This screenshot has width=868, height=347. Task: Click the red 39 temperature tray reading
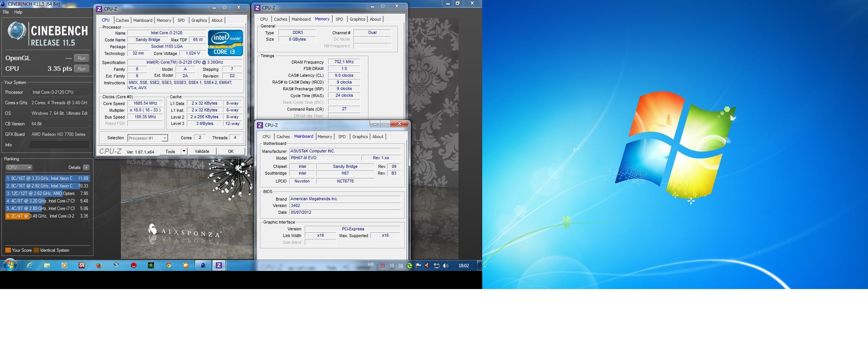382,266
